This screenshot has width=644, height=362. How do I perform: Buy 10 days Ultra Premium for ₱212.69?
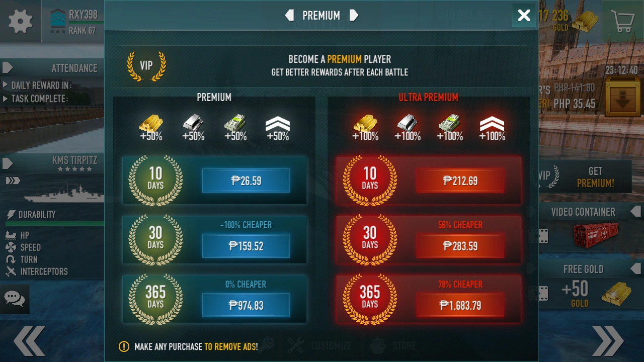[x=460, y=180]
